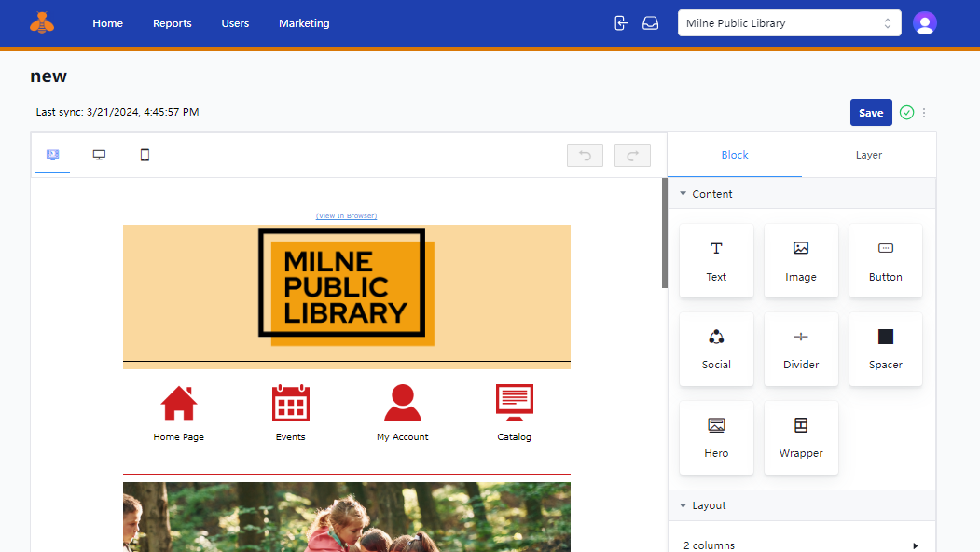The image size is (980, 552).
Task: Select the Spacer block
Action: click(886, 349)
